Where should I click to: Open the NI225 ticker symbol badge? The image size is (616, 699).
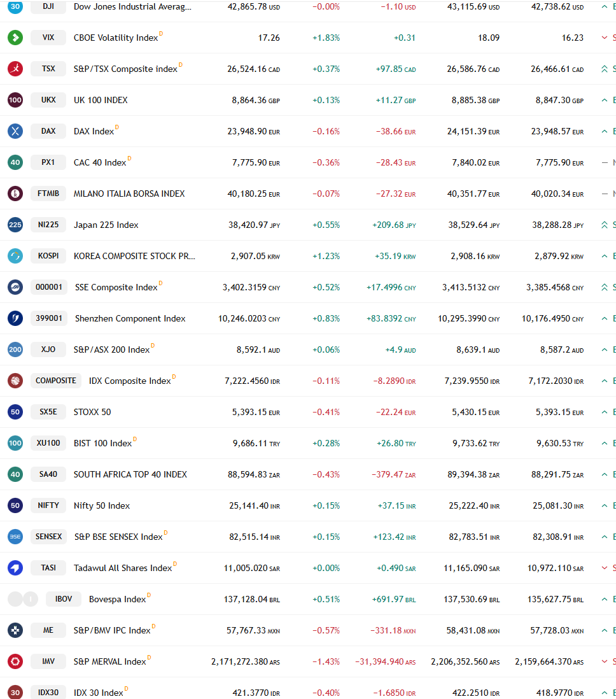point(48,225)
